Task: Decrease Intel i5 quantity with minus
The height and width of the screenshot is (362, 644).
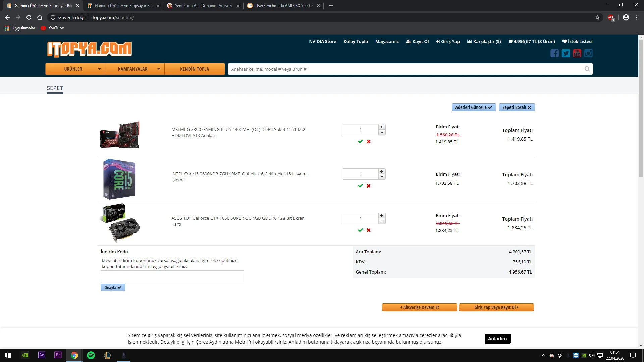Action: point(382,177)
